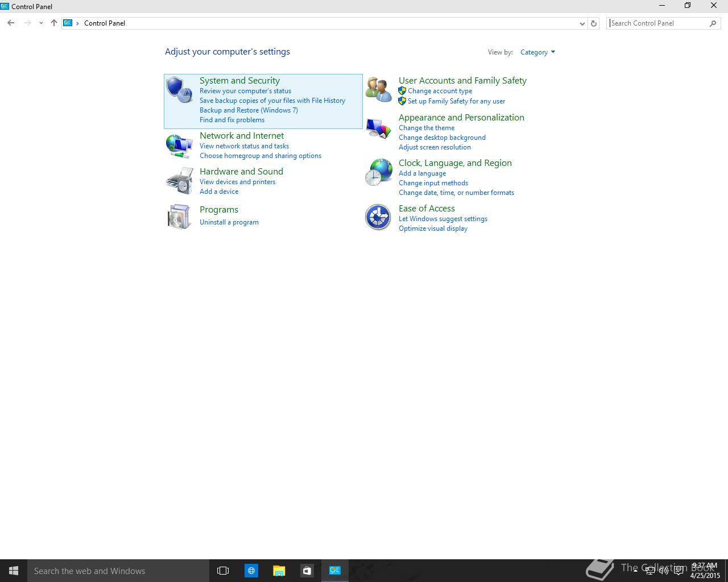Open the System and Security heading
Screen dimensions: 728x582
pyautogui.click(x=239, y=81)
